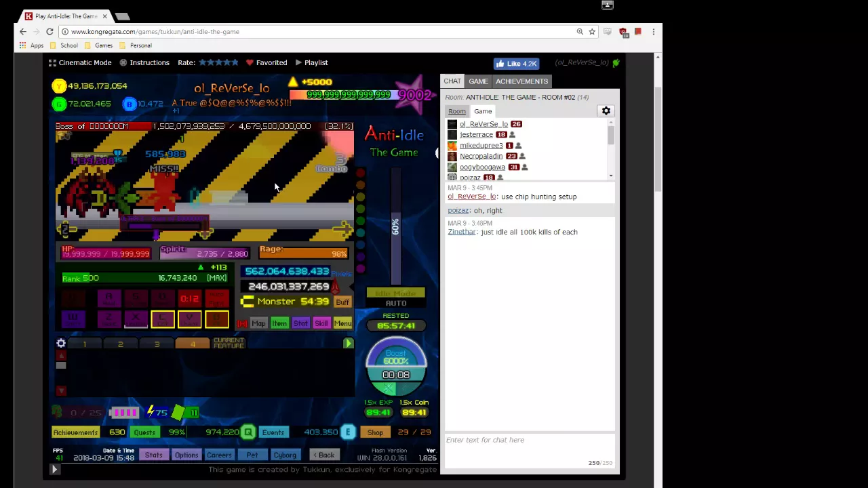Click the blue coin B icon
The width and height of the screenshot is (868, 488).
point(130,104)
